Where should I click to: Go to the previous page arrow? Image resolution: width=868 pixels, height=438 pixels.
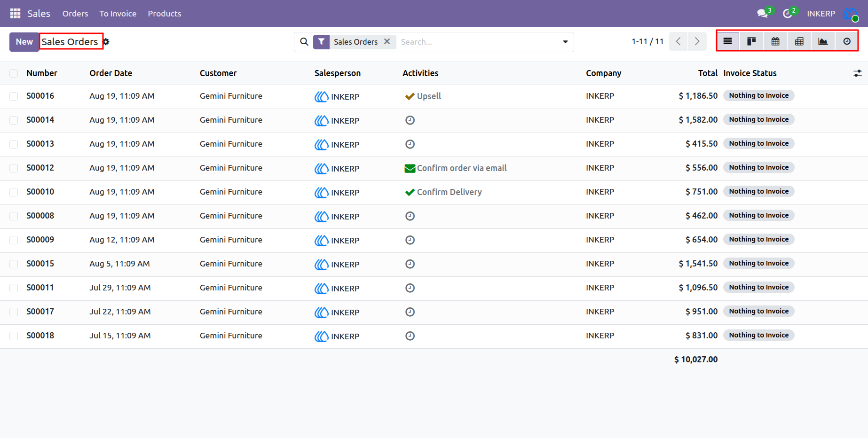(678, 41)
